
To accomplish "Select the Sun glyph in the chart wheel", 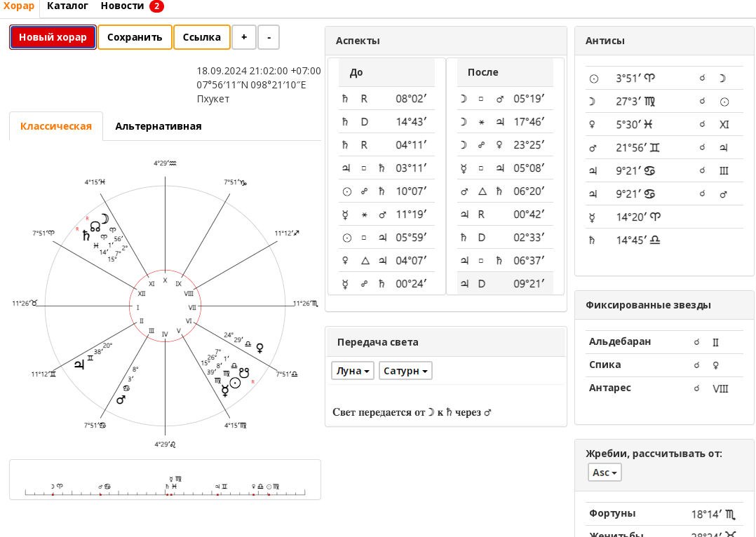I will coord(236,383).
